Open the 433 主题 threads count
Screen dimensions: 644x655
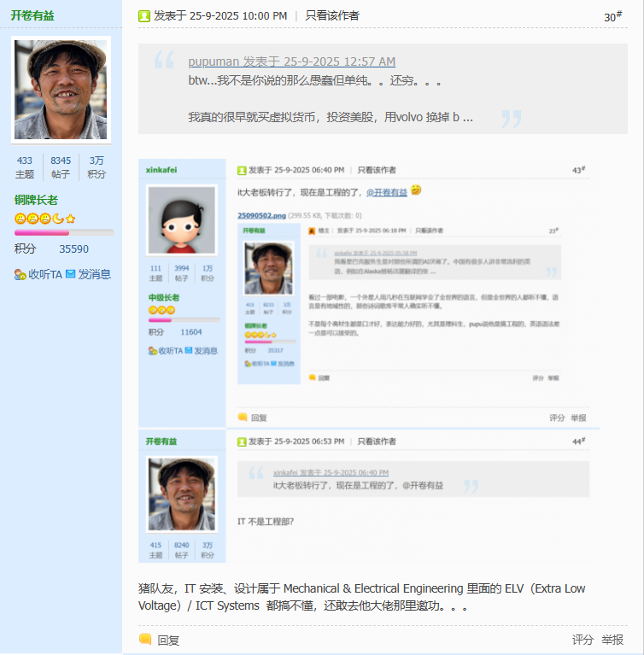[x=25, y=167]
